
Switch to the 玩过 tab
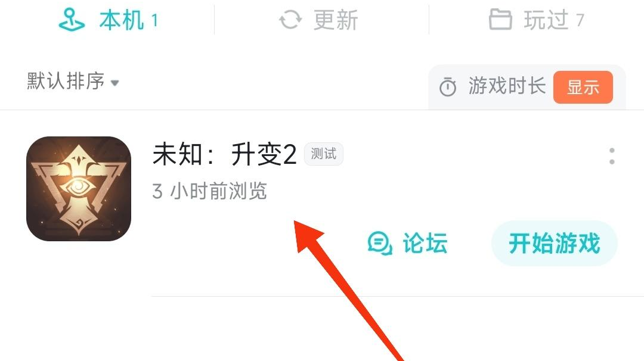(x=537, y=19)
